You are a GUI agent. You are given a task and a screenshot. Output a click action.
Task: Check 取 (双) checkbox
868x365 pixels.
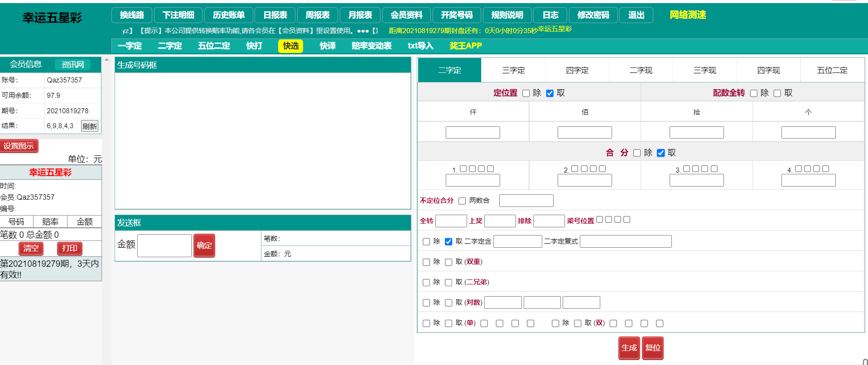pyautogui.click(x=578, y=323)
